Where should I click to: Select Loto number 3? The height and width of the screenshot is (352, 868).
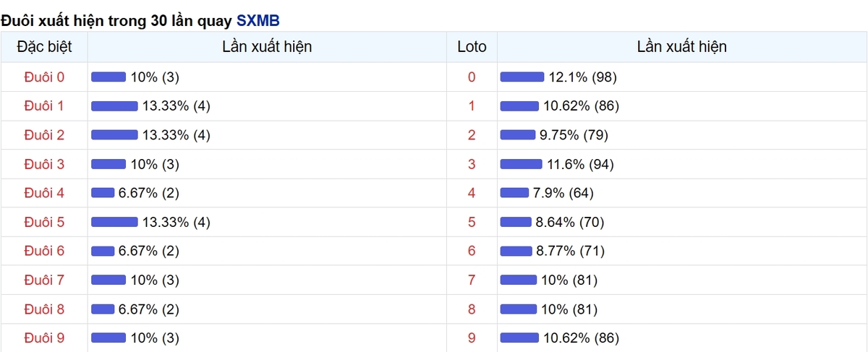(x=472, y=164)
